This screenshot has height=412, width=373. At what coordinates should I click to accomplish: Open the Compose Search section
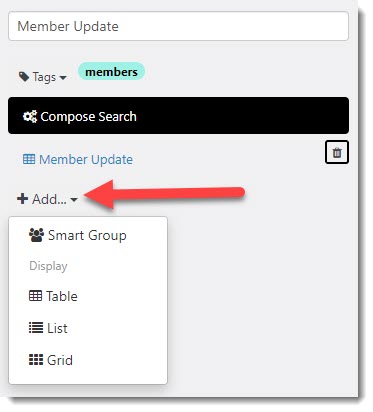178,116
